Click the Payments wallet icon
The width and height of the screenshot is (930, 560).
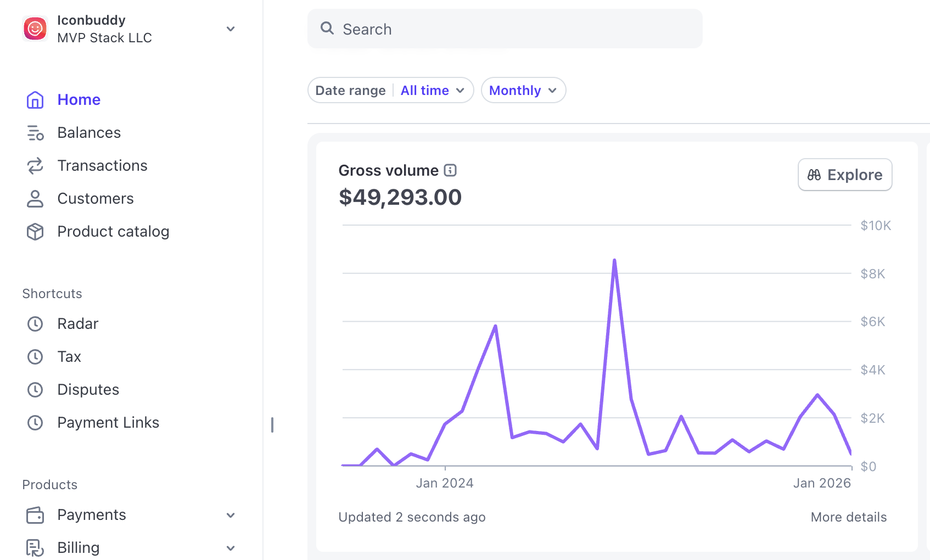[x=35, y=515]
